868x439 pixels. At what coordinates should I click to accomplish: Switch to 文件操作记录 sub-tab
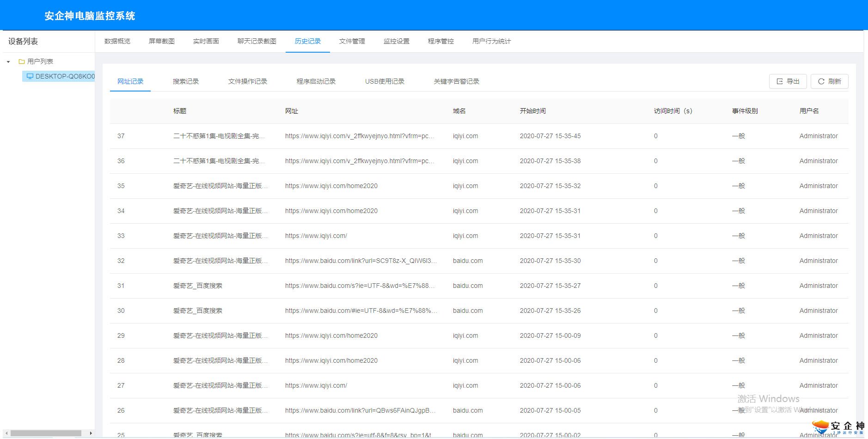(x=248, y=81)
